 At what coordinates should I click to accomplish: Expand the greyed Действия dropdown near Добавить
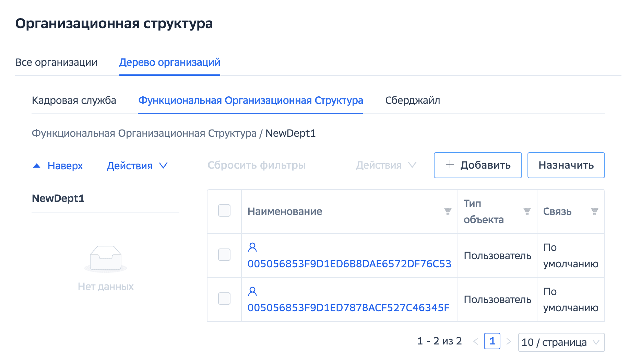[x=386, y=165]
